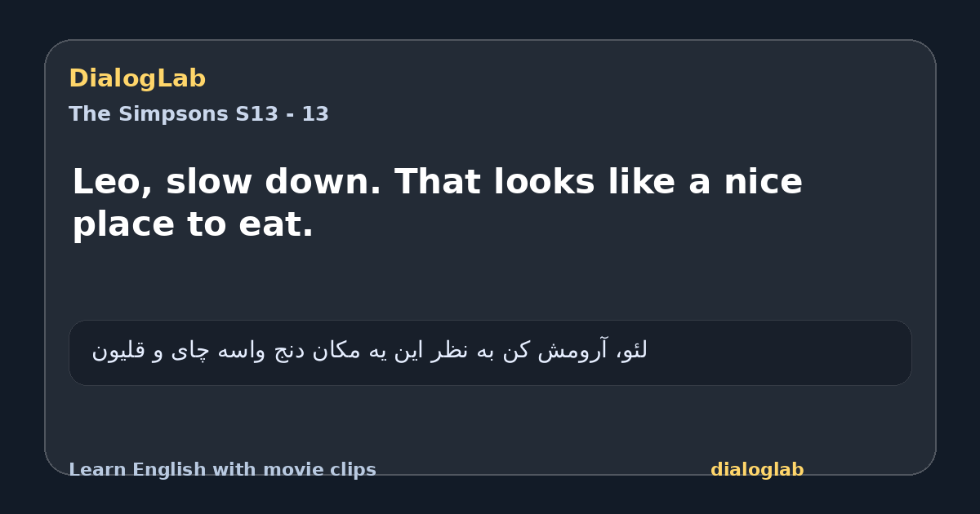Select the Learn English with movie clips tagline
The height and width of the screenshot is (514, 980).
click(222, 470)
